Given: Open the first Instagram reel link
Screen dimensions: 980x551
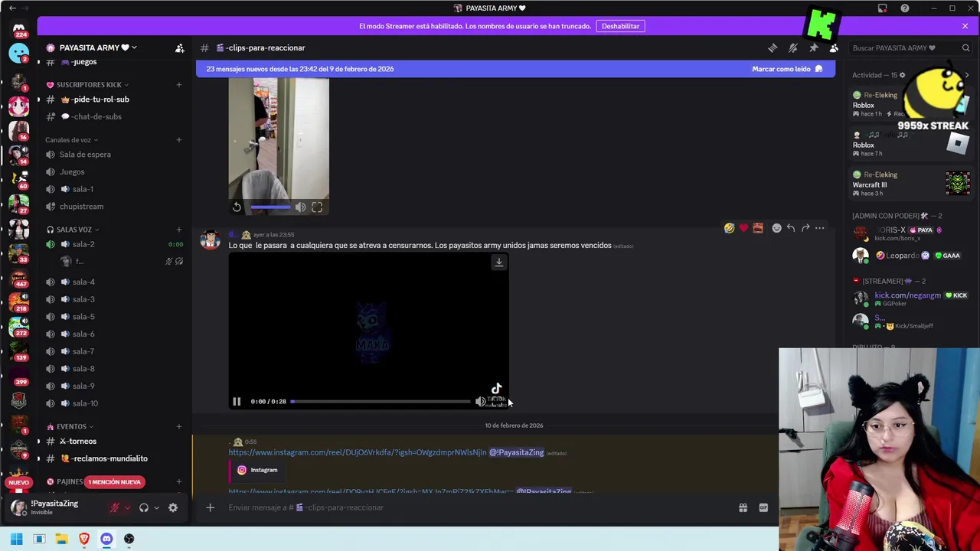Looking at the screenshot, I should tap(357, 452).
